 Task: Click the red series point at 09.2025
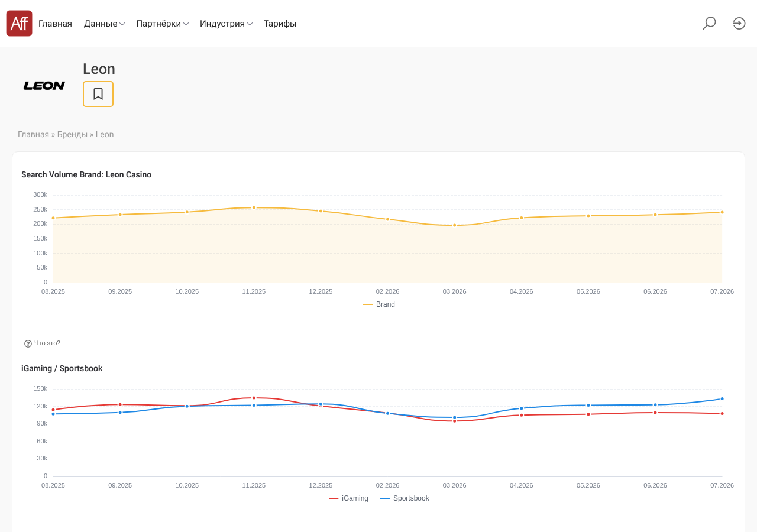click(120, 404)
